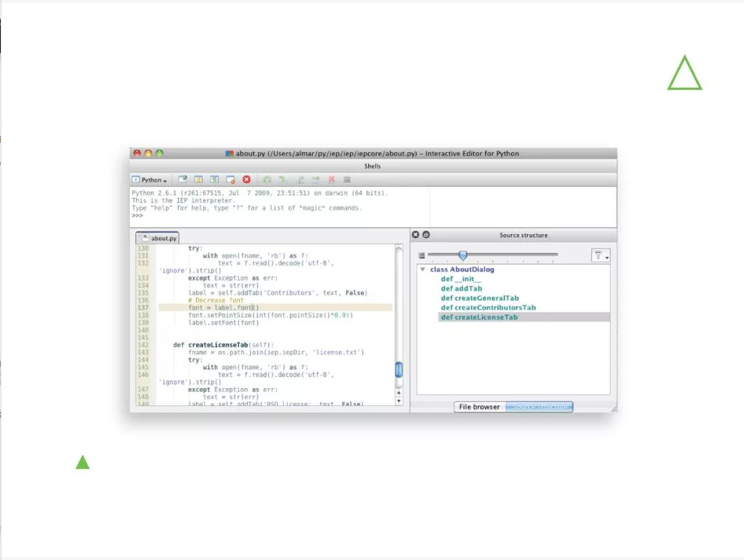Click the 'def createLicenseTab(self):' code line
This screenshot has width=744, height=560.
tap(223, 345)
